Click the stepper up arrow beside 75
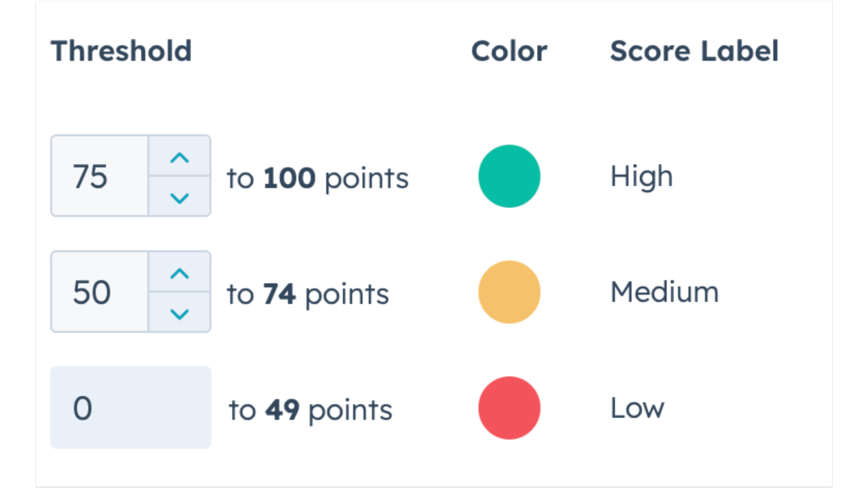The height and width of the screenshot is (488, 868). (x=180, y=157)
